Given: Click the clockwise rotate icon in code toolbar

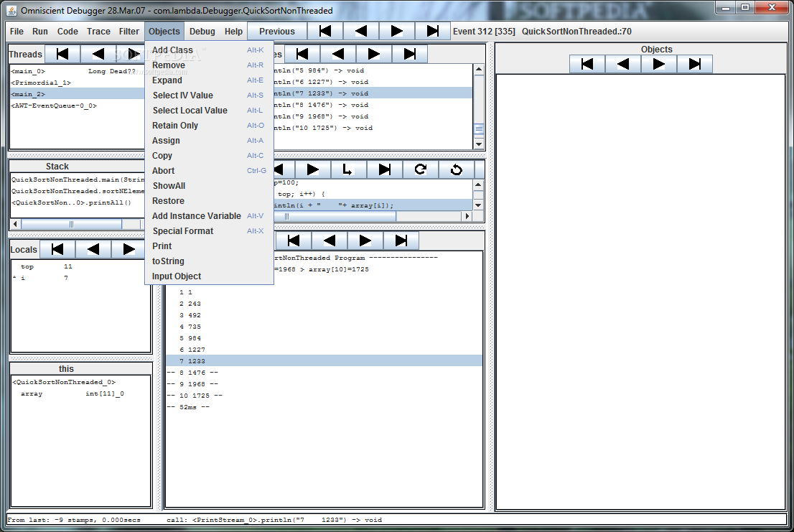Looking at the screenshot, I should click(x=420, y=169).
